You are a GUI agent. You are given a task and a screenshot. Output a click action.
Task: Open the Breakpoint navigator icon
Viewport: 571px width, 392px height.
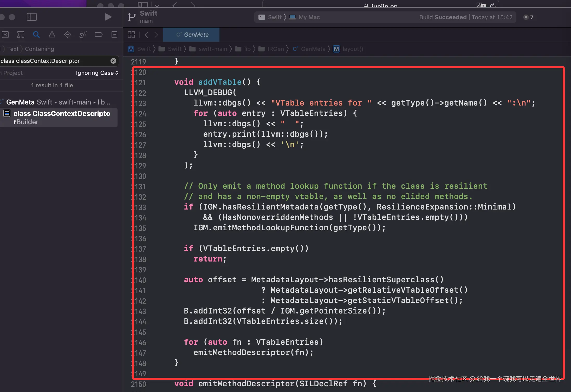99,35
